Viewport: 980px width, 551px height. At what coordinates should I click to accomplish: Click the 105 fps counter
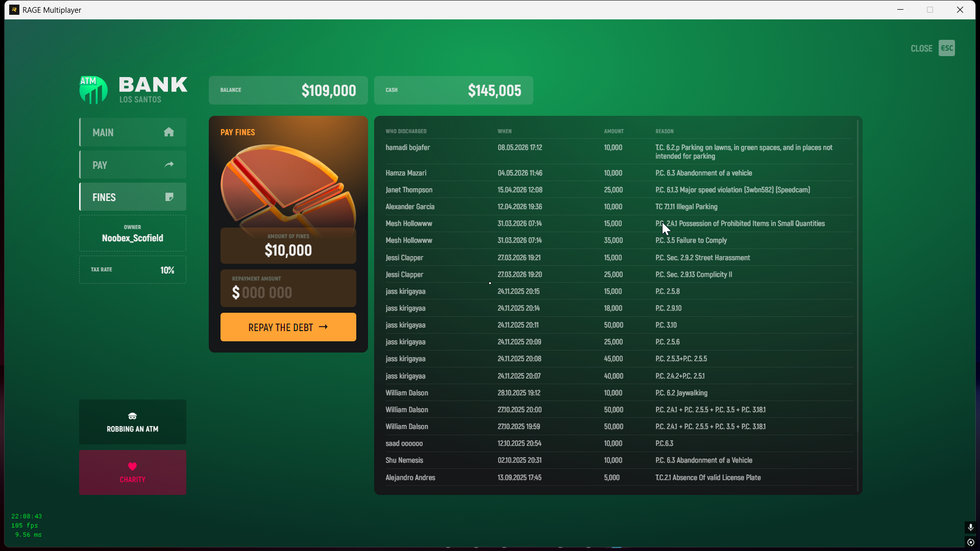[24, 525]
